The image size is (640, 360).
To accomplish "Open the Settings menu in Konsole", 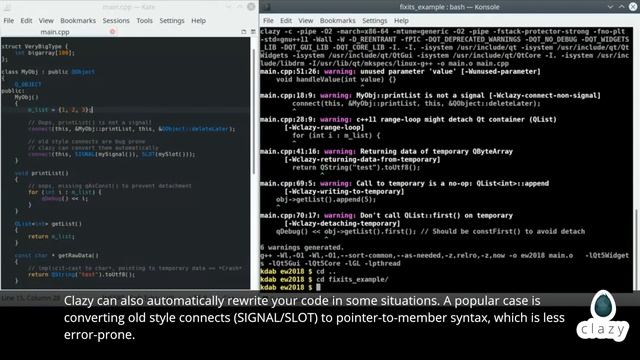I will tap(375, 20).
